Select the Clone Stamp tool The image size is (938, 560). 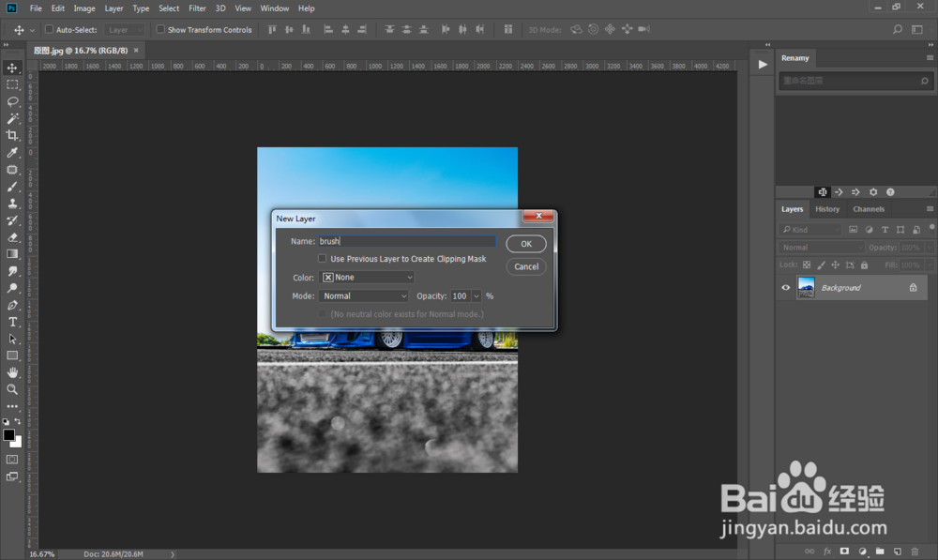12,204
